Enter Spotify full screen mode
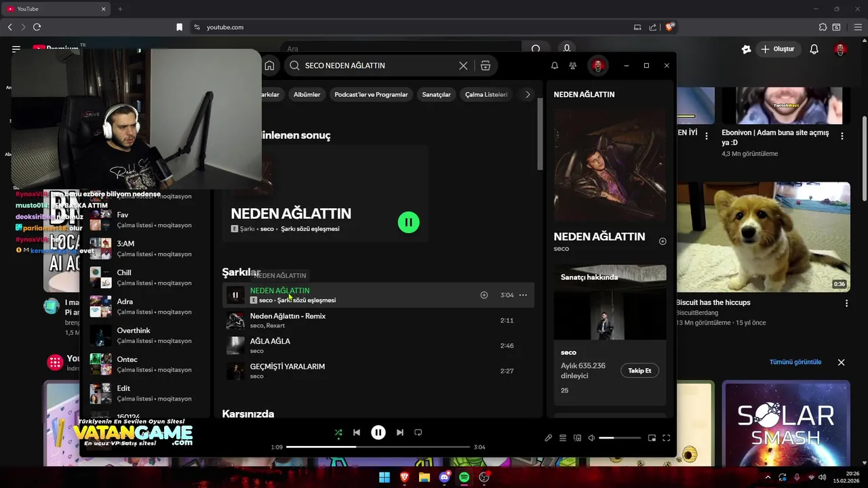This screenshot has height=488, width=868. pos(667,438)
